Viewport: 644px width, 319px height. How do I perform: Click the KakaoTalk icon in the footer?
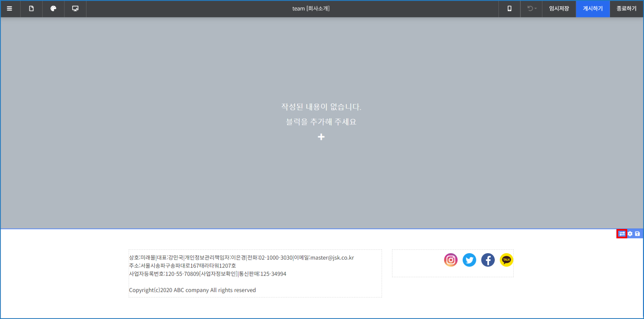[506, 260]
